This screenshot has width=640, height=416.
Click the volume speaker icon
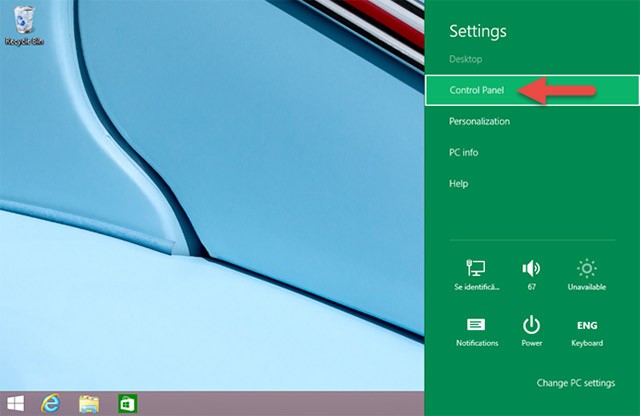coord(531,268)
